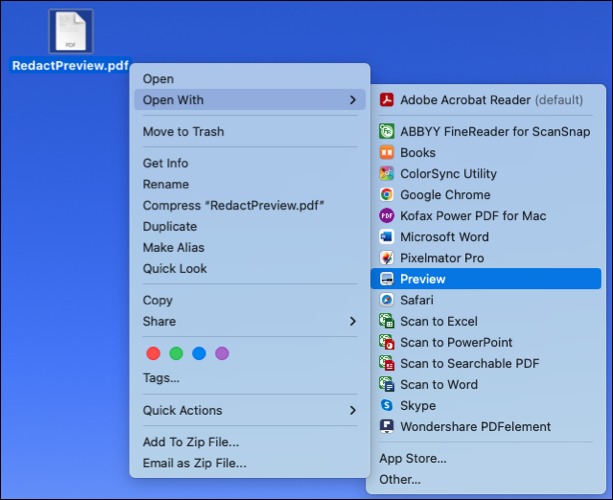Click the Skype icon
The width and height of the screenshot is (613, 500).
point(387,406)
